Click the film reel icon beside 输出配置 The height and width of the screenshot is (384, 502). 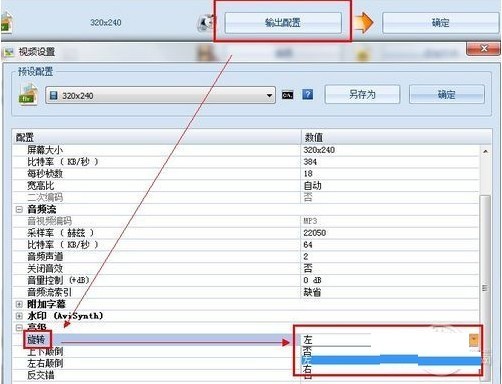206,23
